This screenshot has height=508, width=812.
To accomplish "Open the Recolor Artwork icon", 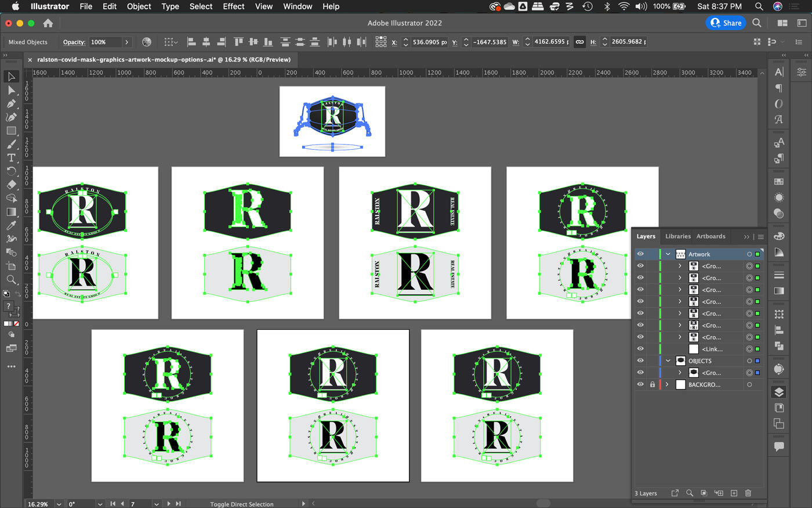I will click(147, 42).
